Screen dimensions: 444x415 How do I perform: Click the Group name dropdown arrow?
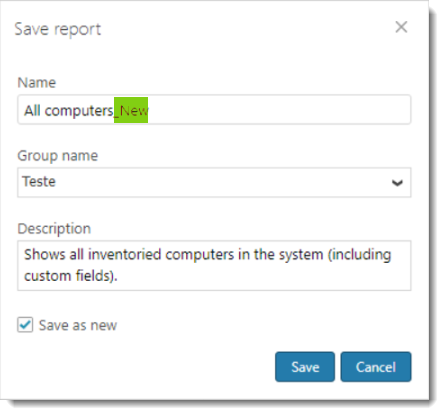pyautogui.click(x=397, y=183)
